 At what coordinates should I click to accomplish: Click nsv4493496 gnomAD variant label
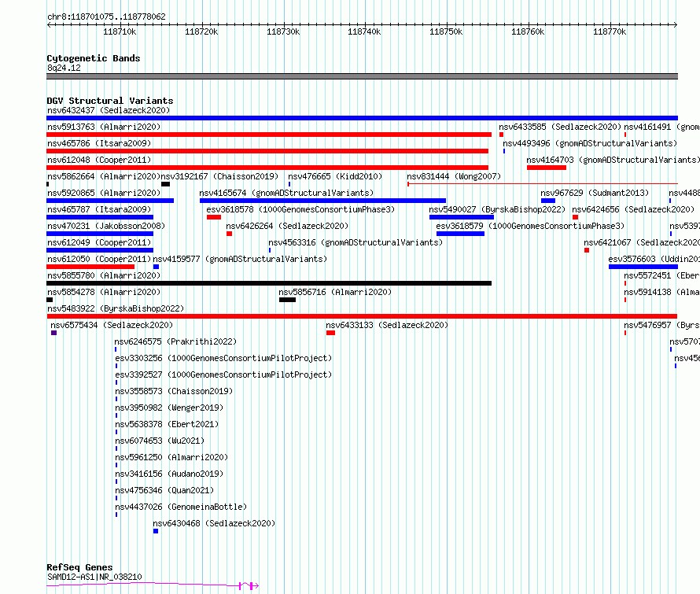[x=590, y=143]
